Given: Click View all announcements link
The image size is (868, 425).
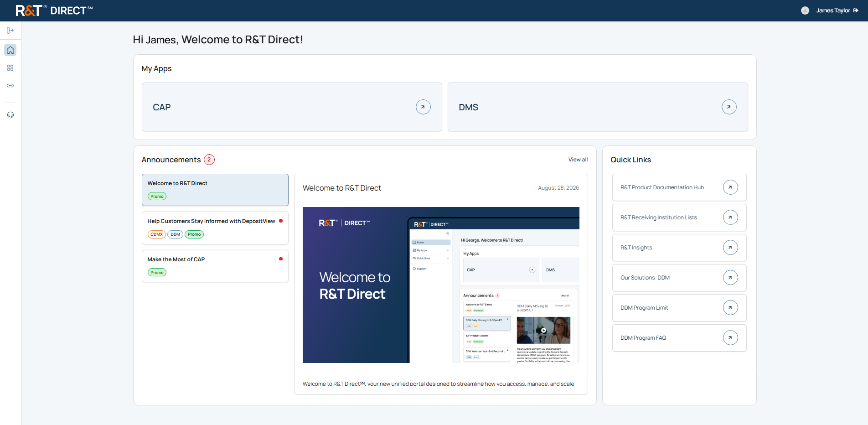Looking at the screenshot, I should point(578,160).
